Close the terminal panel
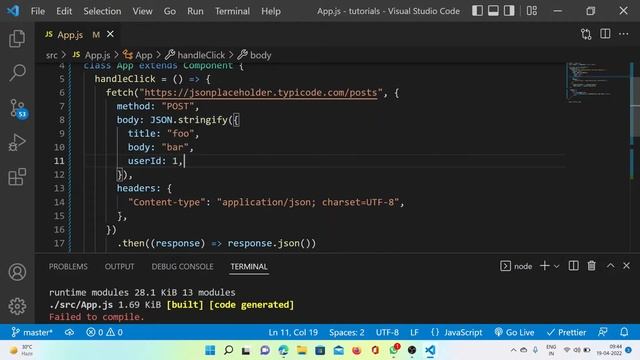640x360 pixels. click(627, 266)
